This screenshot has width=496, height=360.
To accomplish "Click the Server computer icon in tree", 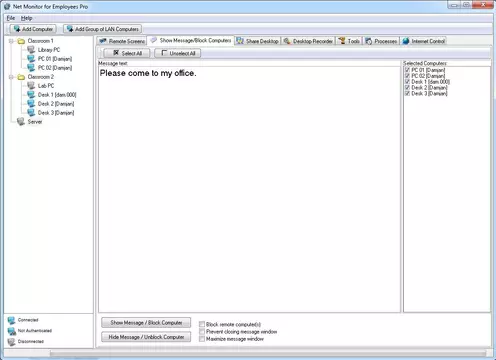I will [21, 122].
